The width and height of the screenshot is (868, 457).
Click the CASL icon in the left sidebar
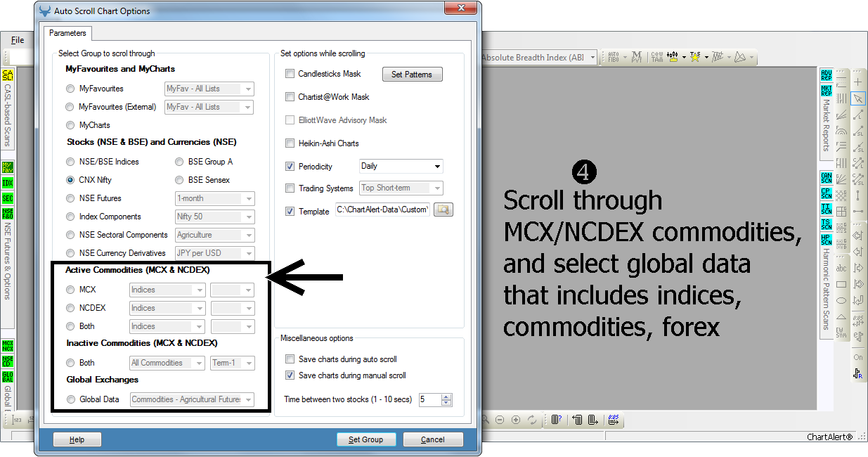(8, 75)
